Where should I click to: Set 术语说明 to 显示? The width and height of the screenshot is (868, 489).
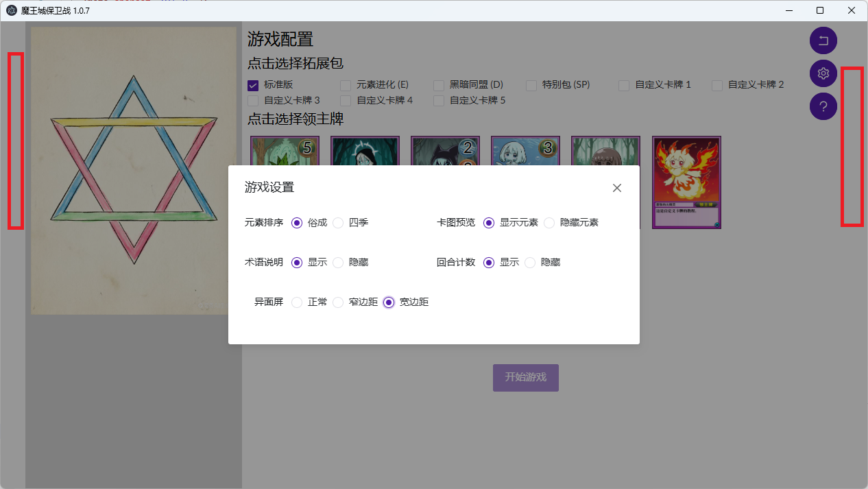[297, 262]
